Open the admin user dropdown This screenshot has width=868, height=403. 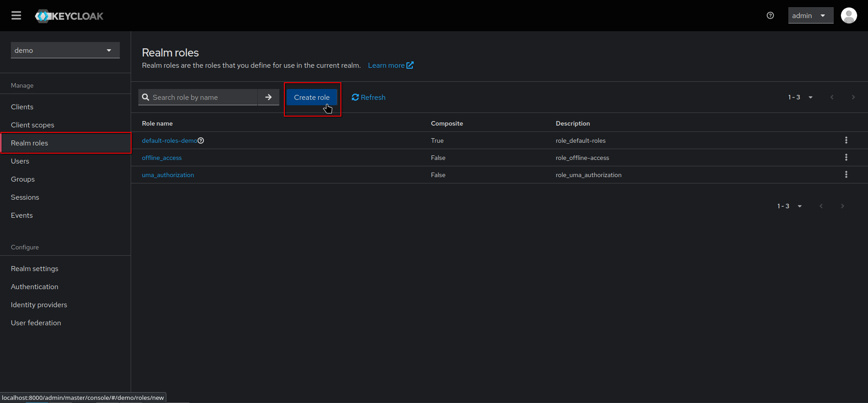(x=811, y=16)
